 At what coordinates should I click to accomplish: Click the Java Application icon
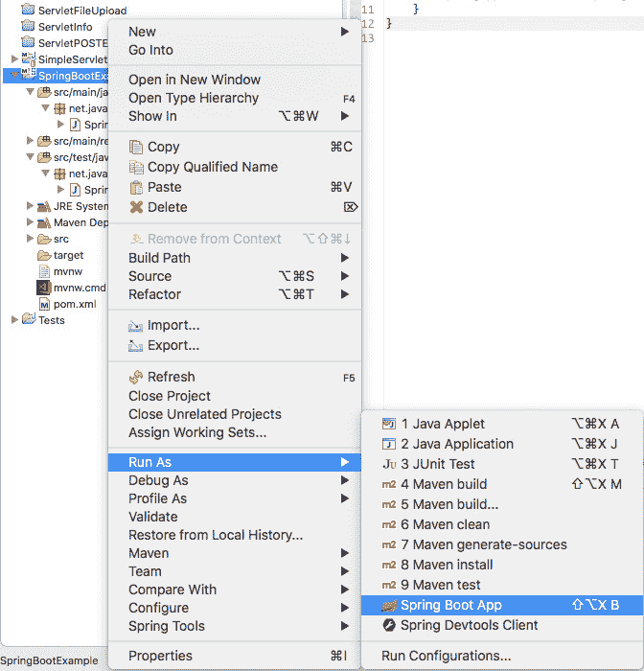click(x=389, y=444)
